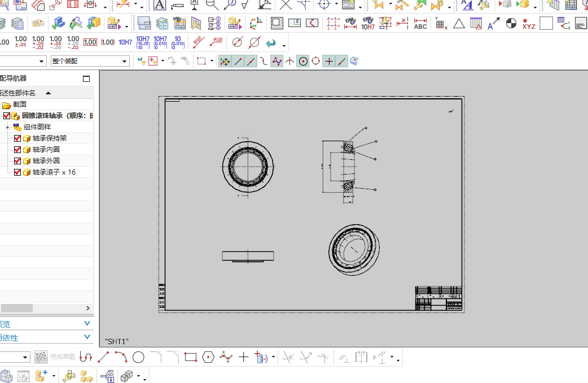588x383 pixels.
Task: Click the Profile sketch curve tool
Action: click(86, 356)
